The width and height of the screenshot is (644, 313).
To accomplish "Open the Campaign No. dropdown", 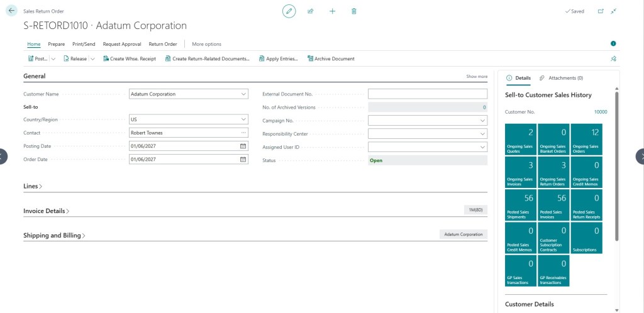I will (x=482, y=121).
